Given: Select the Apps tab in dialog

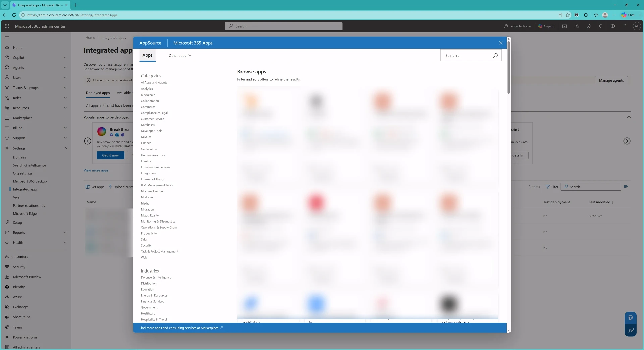Looking at the screenshot, I should [147, 55].
